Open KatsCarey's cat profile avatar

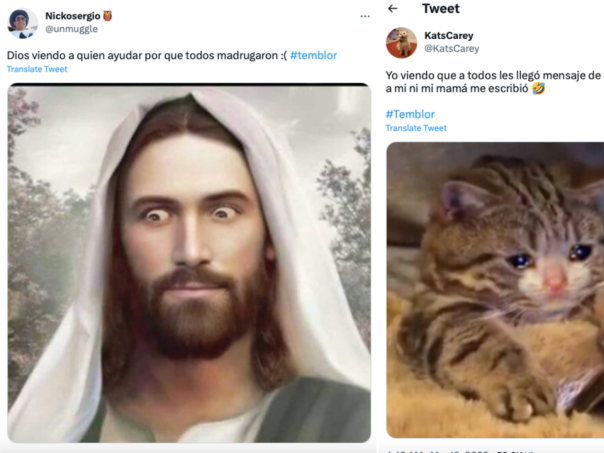[402, 42]
